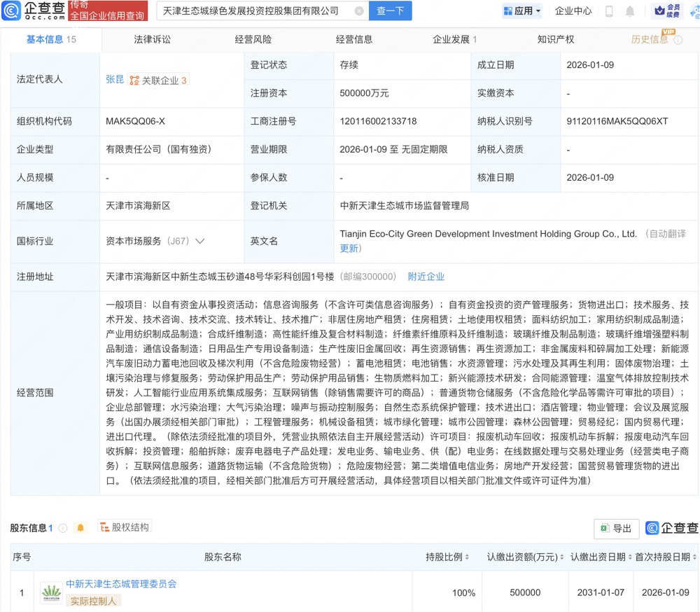The height and width of the screenshot is (612, 700).
Task: Switch to the 法律诉讼 tab
Action: pos(152,39)
